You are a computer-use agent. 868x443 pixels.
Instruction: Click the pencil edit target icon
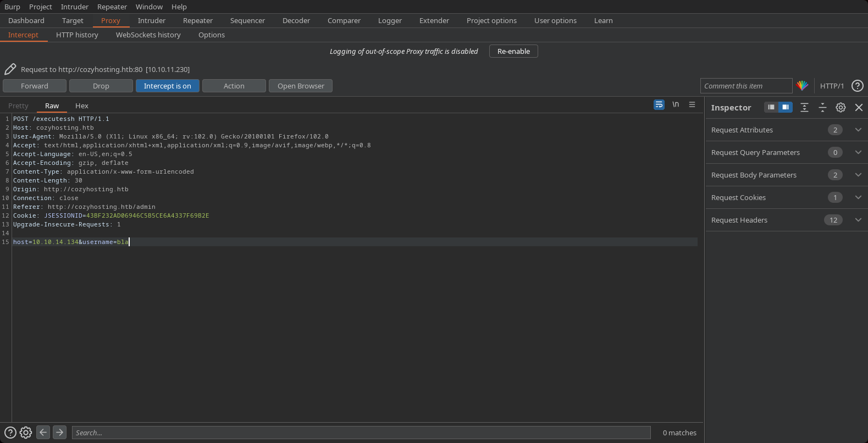(10, 69)
